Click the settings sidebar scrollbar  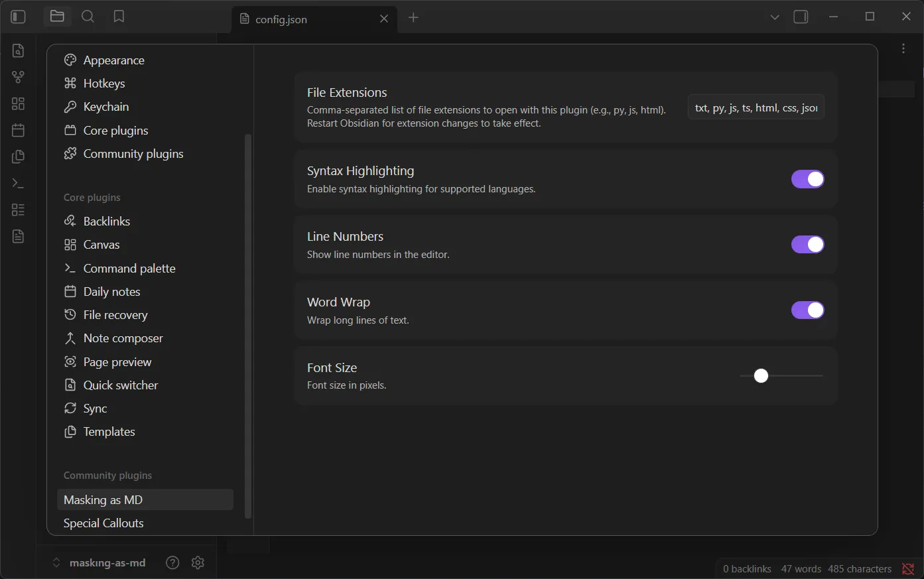tap(248, 326)
